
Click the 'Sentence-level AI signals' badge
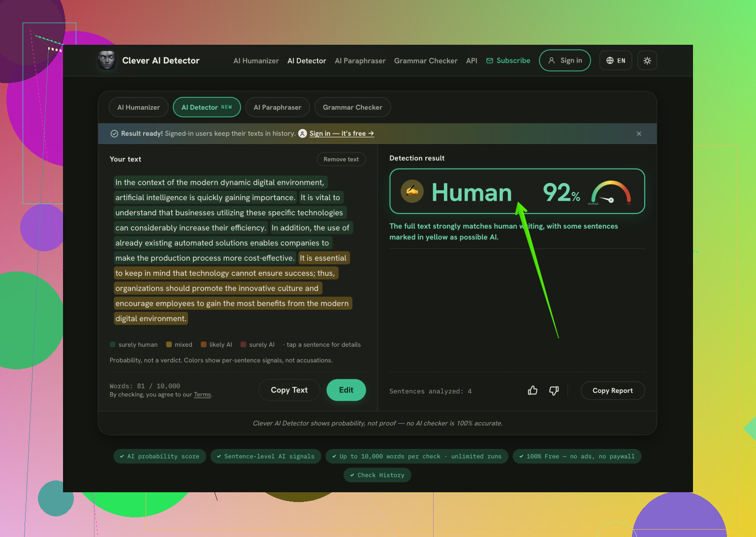click(x=266, y=456)
